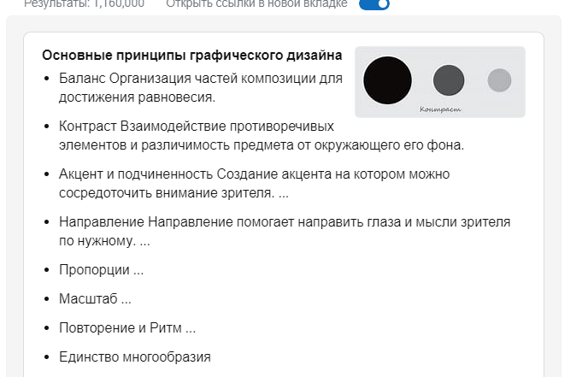
Task: Click the large black circle in the thumbnail
Action: (387, 80)
